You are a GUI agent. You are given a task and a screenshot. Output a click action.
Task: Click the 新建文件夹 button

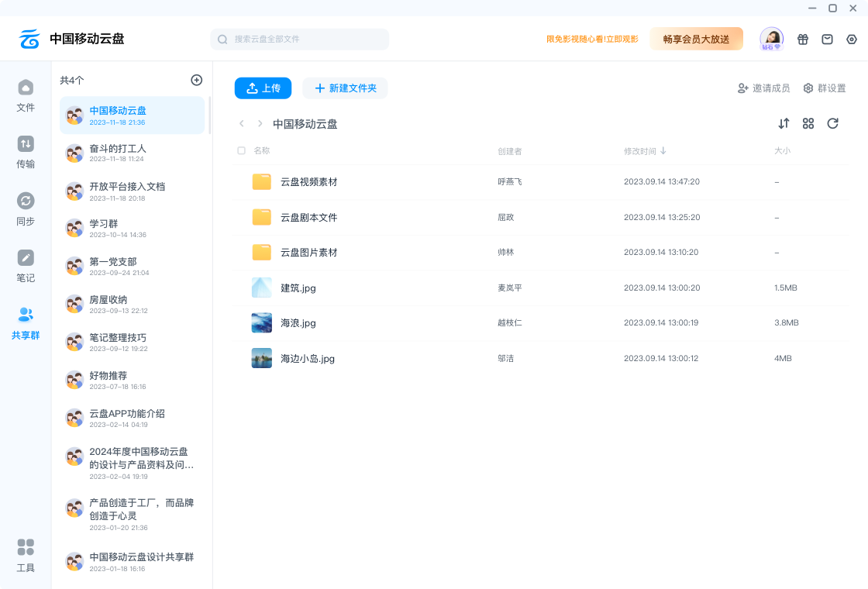(x=345, y=88)
